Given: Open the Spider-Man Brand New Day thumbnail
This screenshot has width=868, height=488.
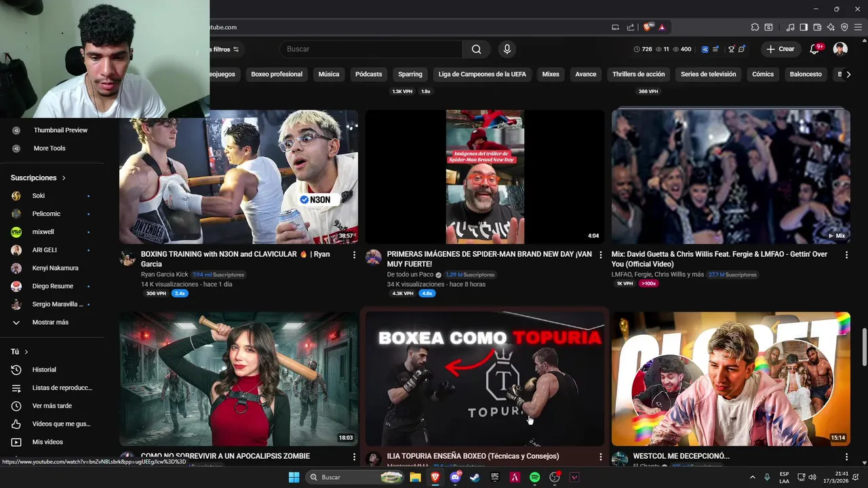Looking at the screenshot, I should (485, 178).
